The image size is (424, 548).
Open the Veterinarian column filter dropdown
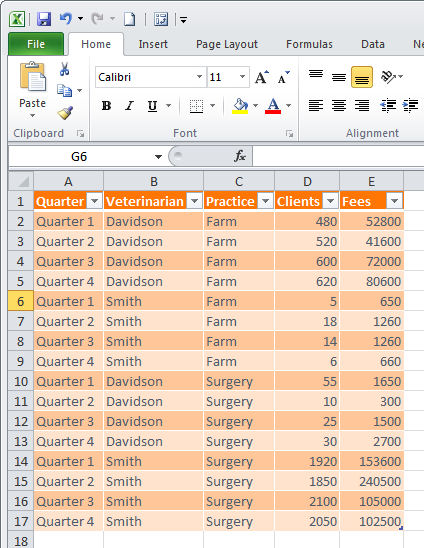[194, 201]
